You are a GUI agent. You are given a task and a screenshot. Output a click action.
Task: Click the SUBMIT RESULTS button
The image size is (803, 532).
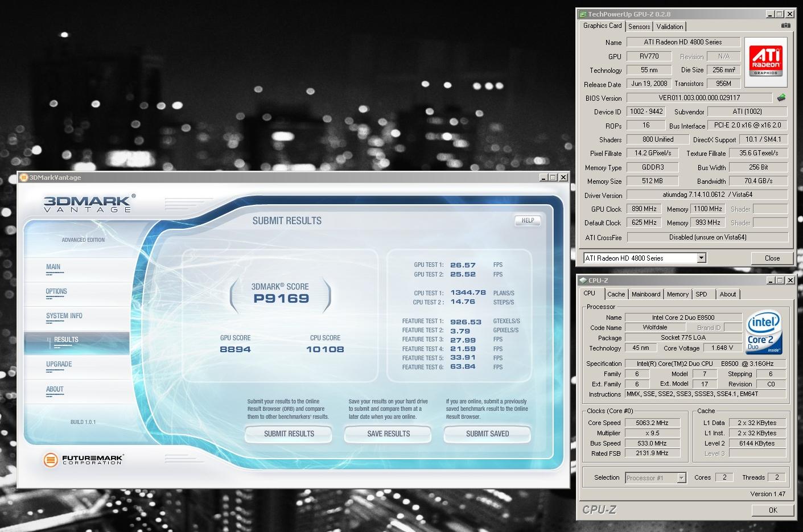click(289, 434)
